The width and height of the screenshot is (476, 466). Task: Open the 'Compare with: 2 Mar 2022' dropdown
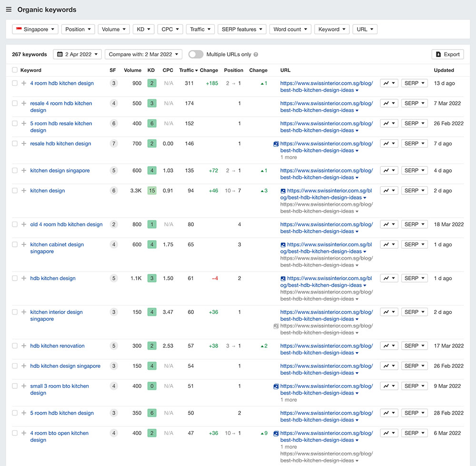pos(143,54)
